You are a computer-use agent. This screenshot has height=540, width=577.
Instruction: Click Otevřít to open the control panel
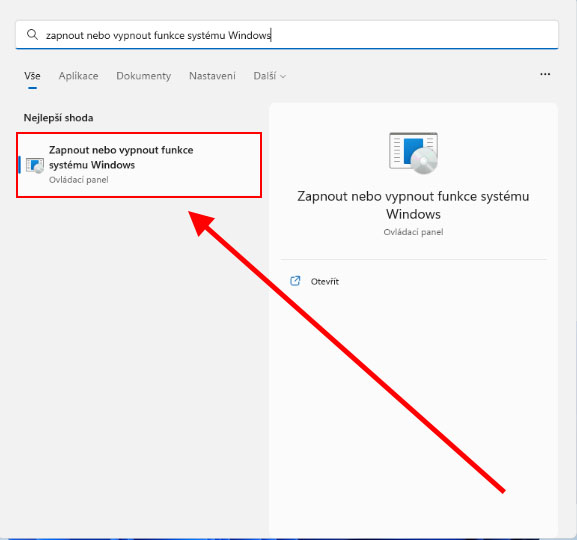(x=325, y=282)
